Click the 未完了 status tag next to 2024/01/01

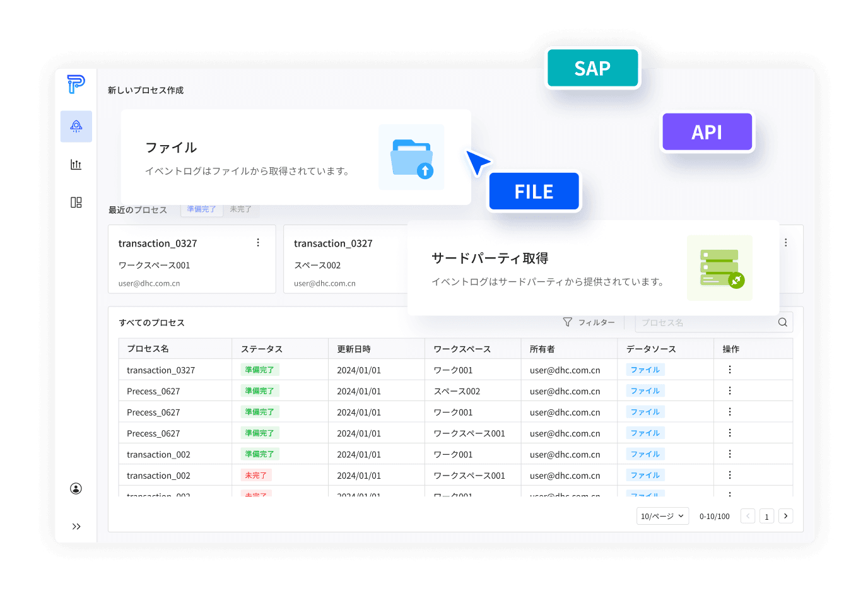pos(256,475)
